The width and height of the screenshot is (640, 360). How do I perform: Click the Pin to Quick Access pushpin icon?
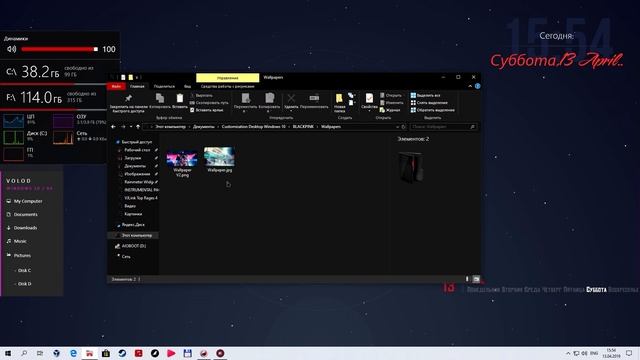[x=128, y=98]
